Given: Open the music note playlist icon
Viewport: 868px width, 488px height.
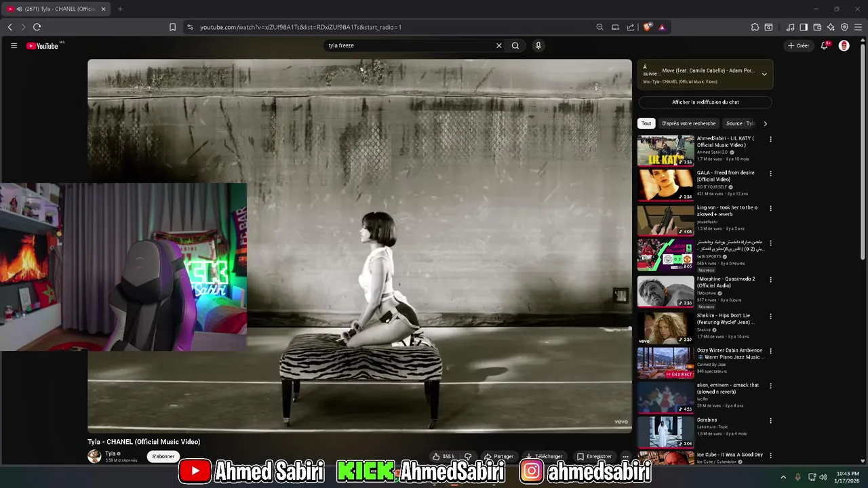Looking at the screenshot, I should (x=790, y=27).
